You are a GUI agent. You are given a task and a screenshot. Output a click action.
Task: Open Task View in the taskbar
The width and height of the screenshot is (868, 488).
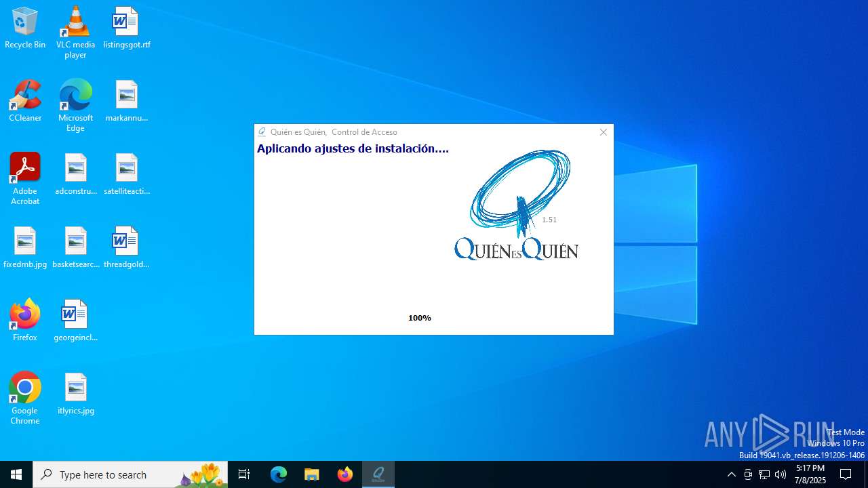click(x=244, y=474)
